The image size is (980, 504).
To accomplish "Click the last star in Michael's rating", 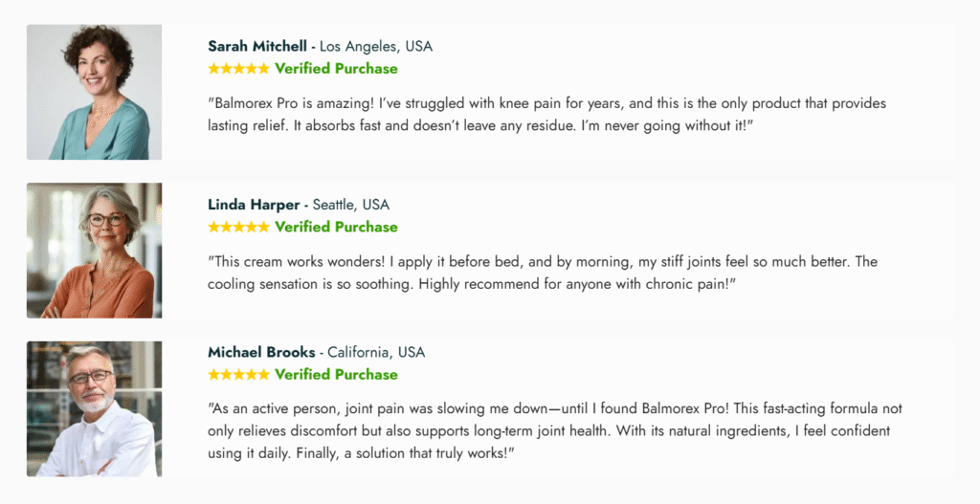I will [264, 375].
